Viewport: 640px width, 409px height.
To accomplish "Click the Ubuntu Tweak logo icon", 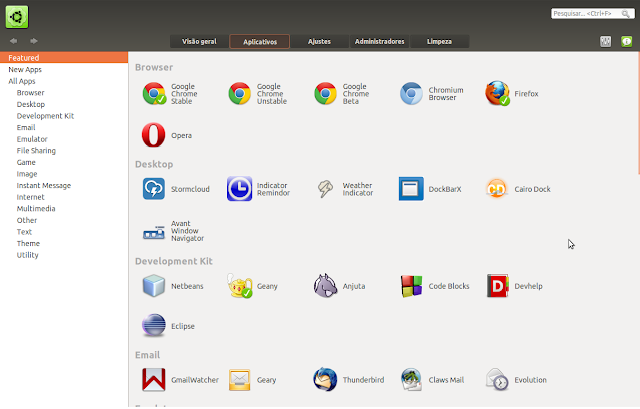I will [x=17, y=17].
